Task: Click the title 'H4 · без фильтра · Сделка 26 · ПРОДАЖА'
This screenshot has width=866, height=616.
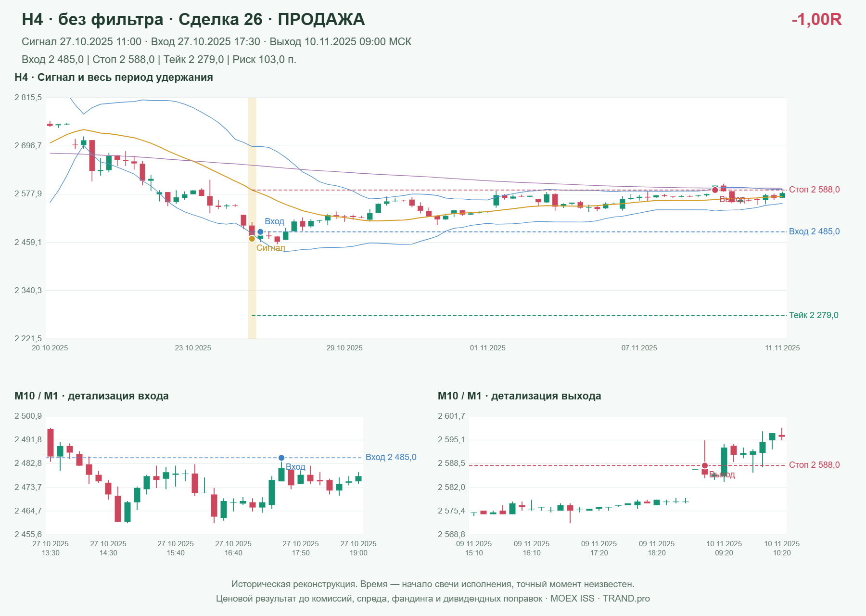Action: pos(193,19)
